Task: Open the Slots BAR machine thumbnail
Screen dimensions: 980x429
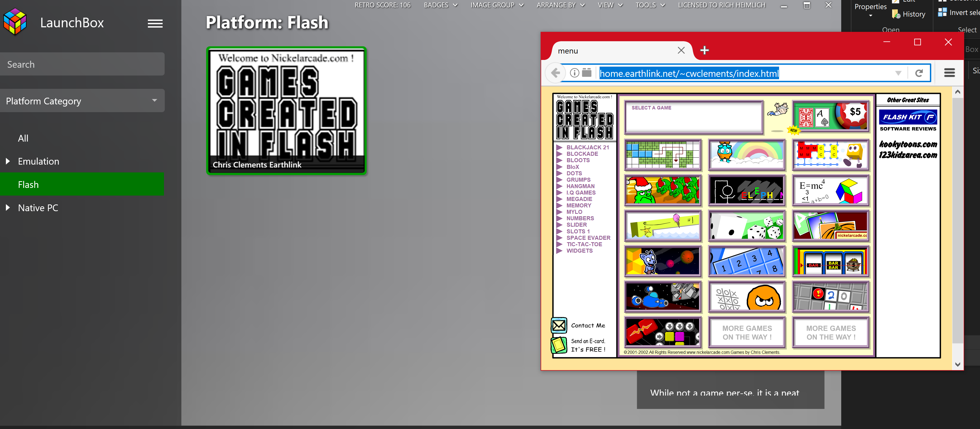Action: point(831,261)
